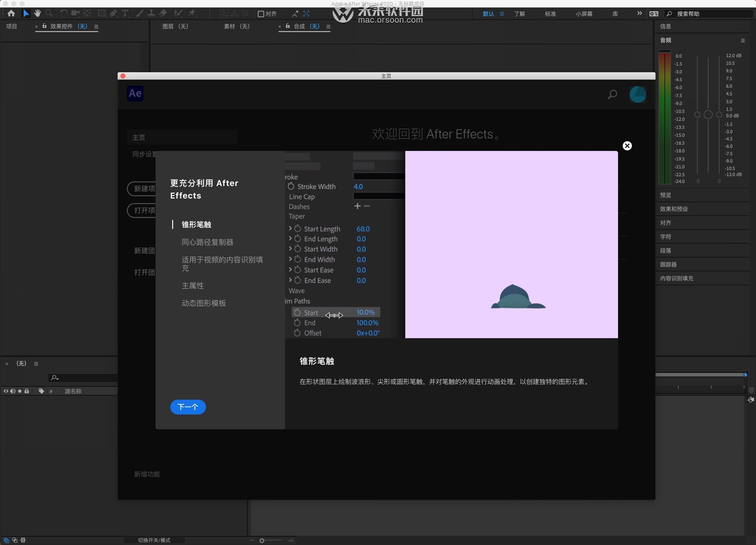756x545 pixels.
Task: Click the timeline Label tag column icon
Action: (41, 391)
